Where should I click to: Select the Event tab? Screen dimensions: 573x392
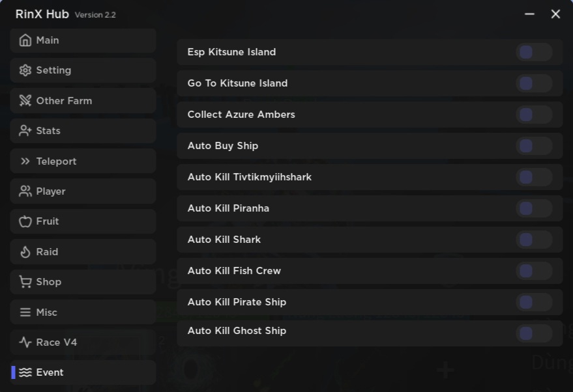83,372
